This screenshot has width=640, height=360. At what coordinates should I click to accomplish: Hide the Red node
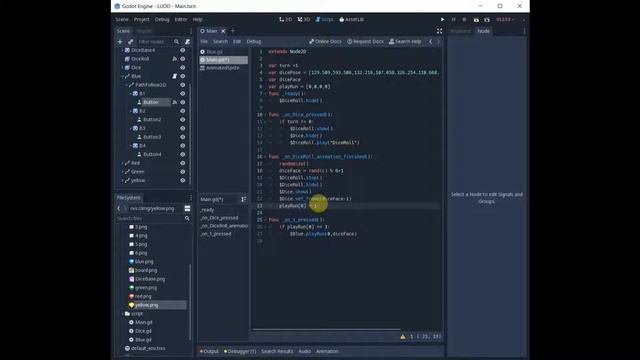click(183, 163)
